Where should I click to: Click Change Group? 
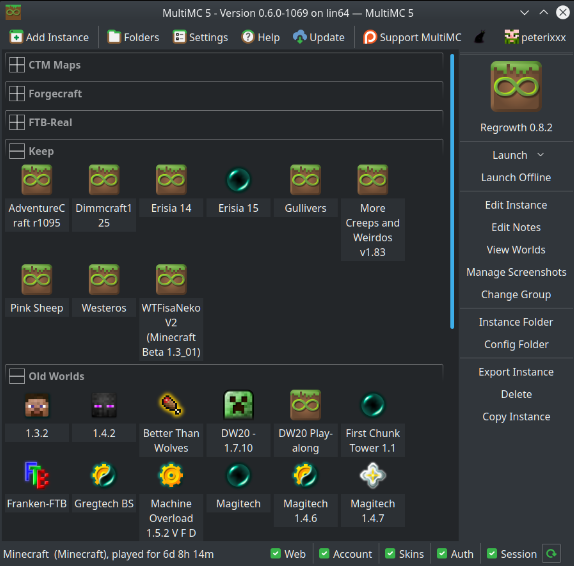coord(516,295)
